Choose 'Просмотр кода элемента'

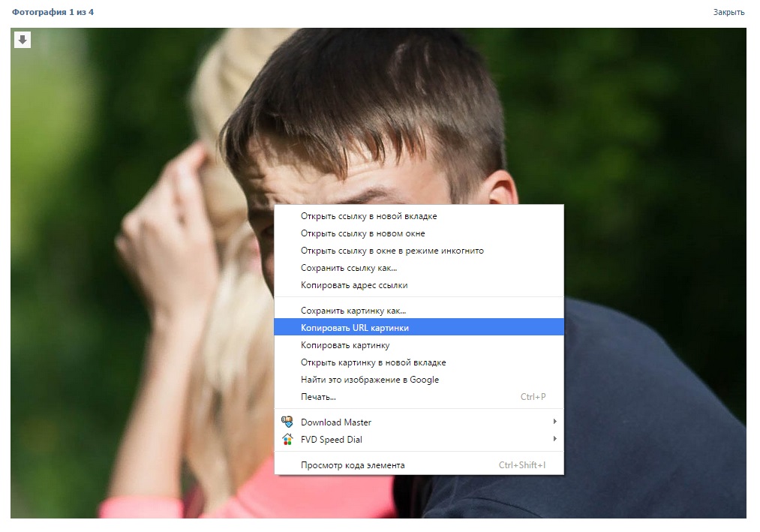(419, 465)
